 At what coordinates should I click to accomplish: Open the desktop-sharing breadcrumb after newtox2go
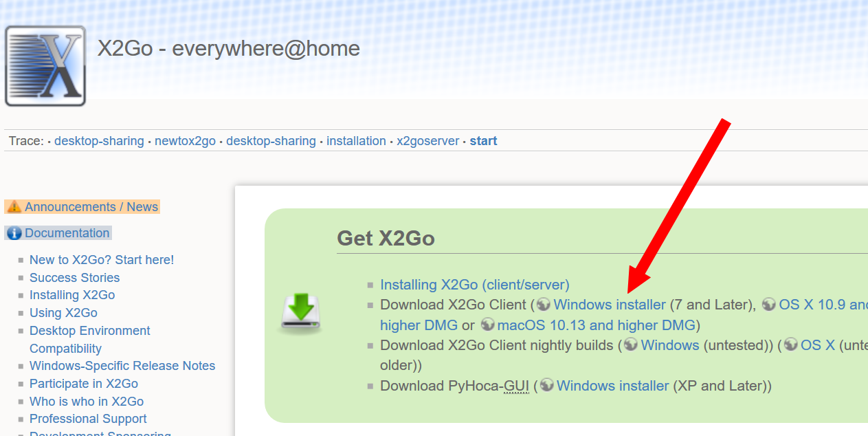271,141
